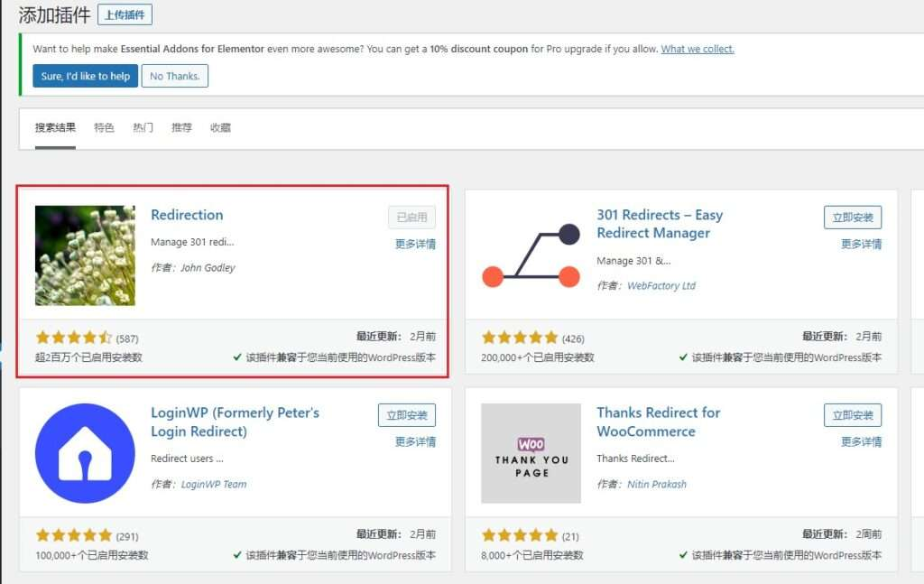Viewport: 924px width, 584px height.
Task: Click "Sure, I'd like to help" button
Action: [x=84, y=77]
